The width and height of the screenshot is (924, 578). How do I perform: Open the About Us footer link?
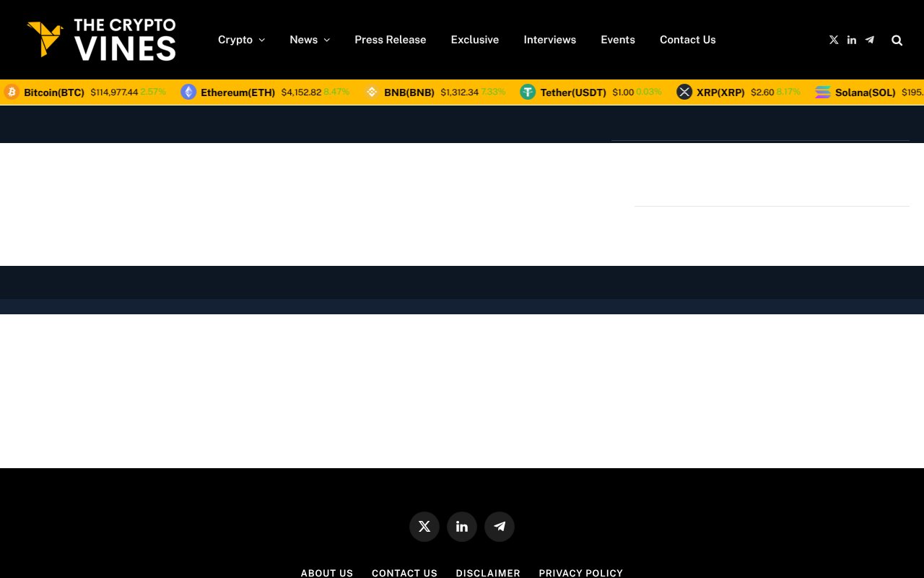click(x=326, y=573)
